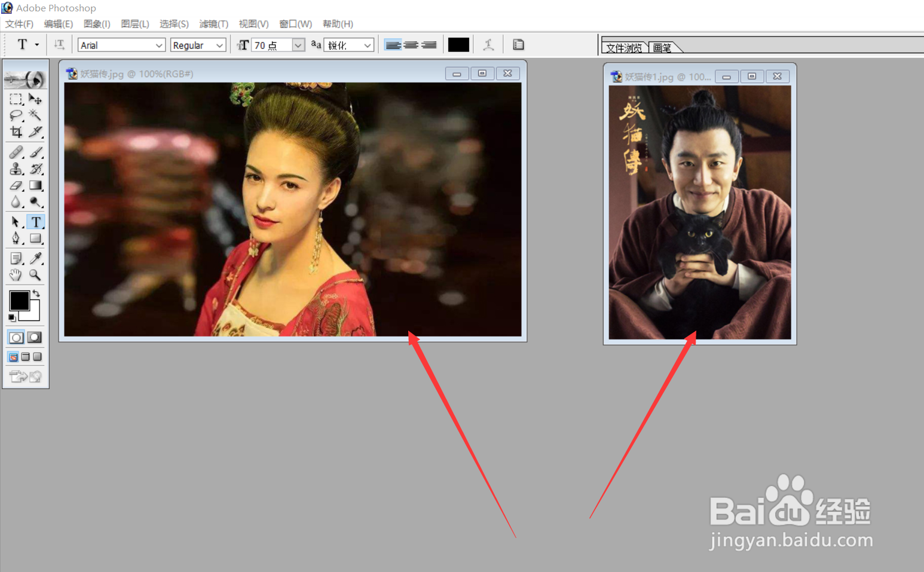Select the Blur tool
This screenshot has width=924, height=572.
pyautogui.click(x=16, y=202)
